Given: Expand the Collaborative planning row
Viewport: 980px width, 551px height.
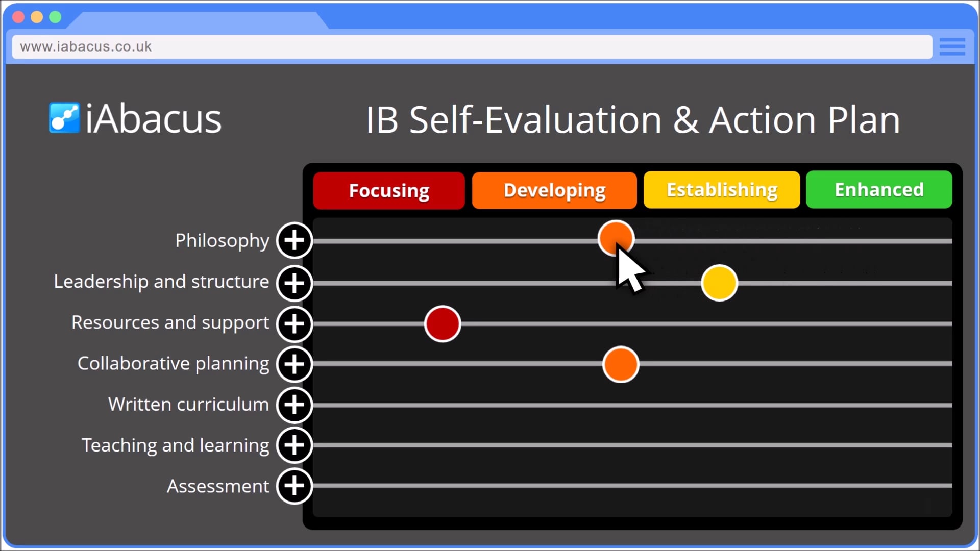Looking at the screenshot, I should (294, 364).
